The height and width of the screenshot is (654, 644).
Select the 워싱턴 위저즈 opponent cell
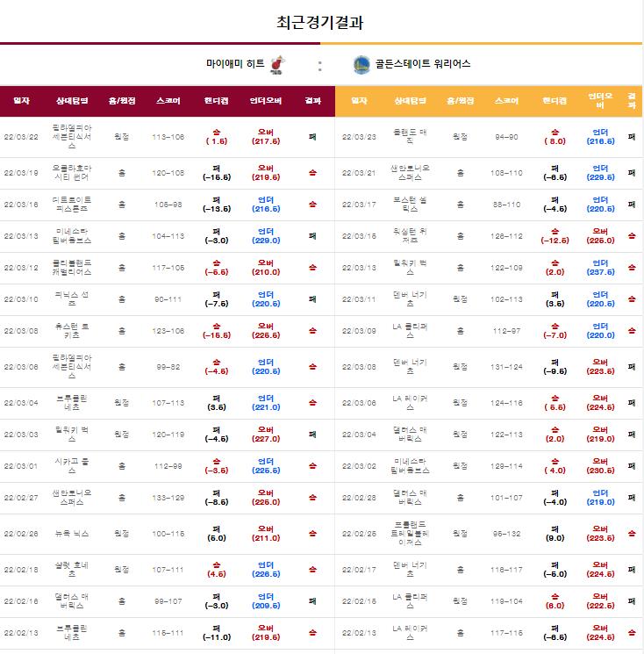(x=410, y=236)
